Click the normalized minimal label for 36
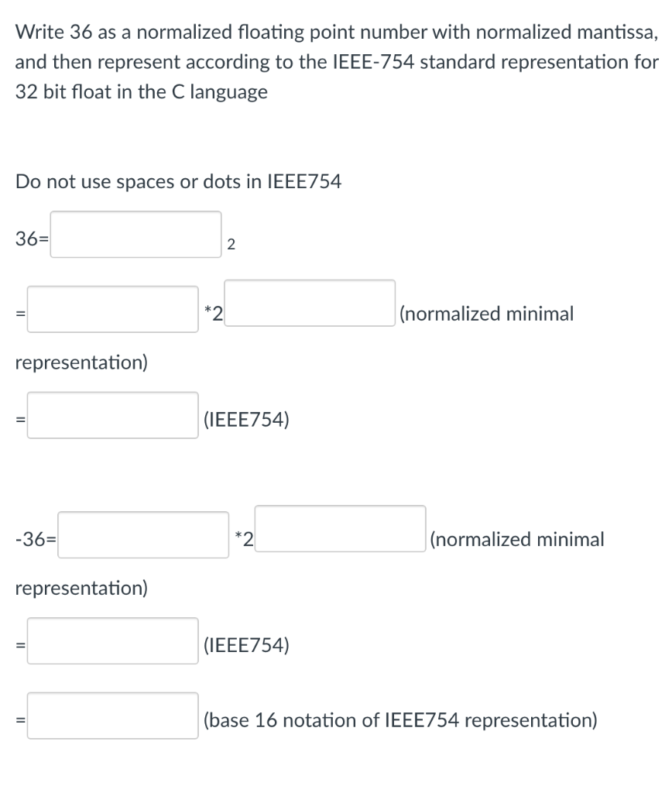Image resolution: width=672 pixels, height=793 pixels. 487,314
